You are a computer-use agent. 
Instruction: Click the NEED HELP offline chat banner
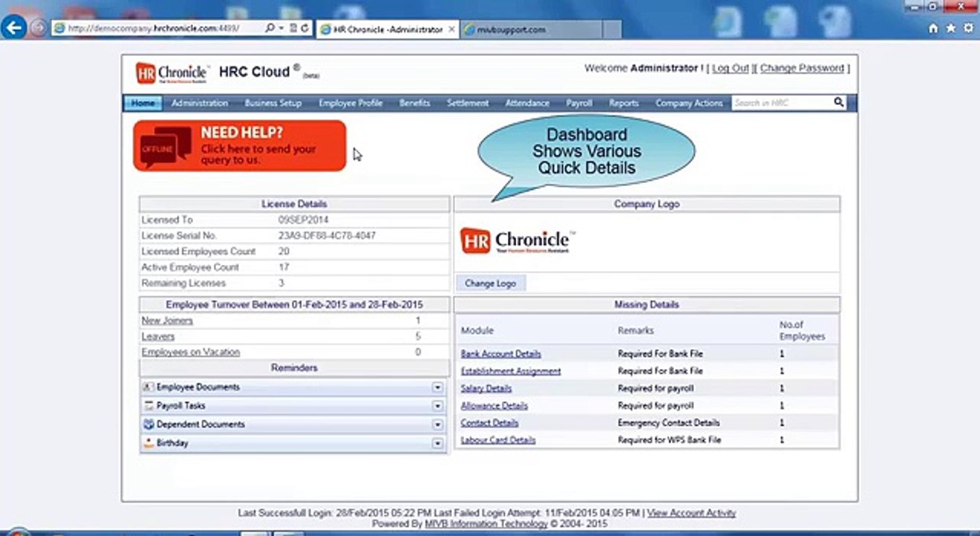[x=240, y=146]
